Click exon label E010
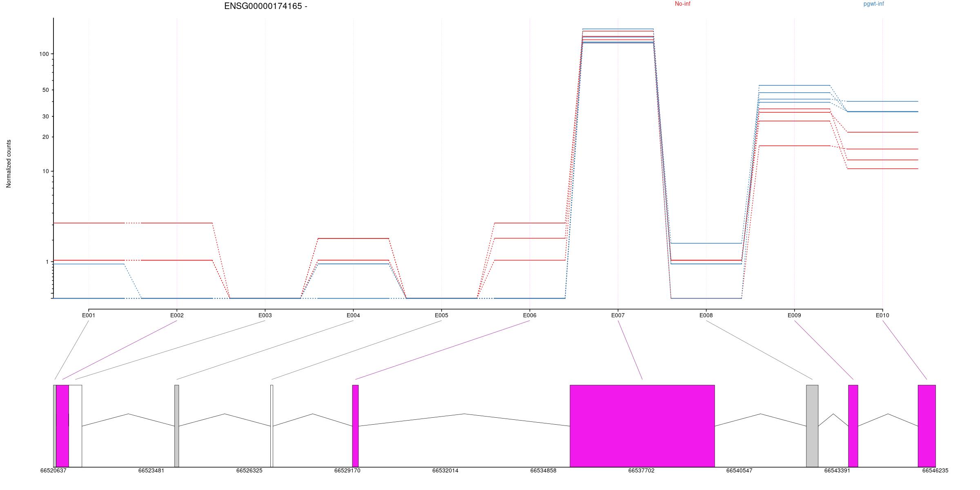 [882, 315]
